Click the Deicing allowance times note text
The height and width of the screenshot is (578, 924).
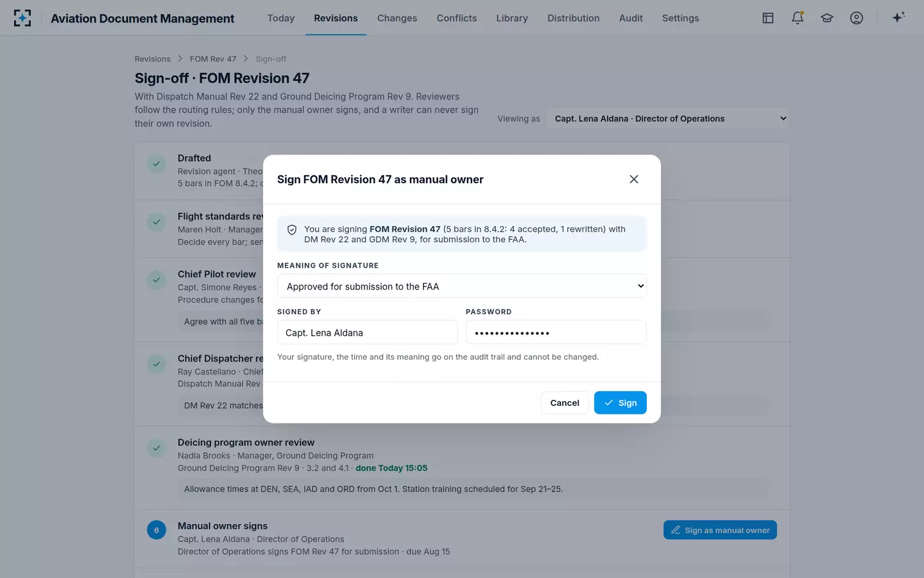tap(373, 489)
